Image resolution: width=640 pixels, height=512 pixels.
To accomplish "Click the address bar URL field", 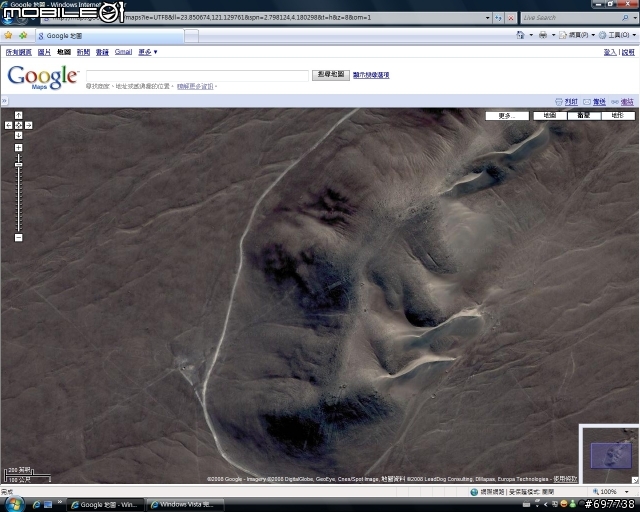I will click(261, 18).
